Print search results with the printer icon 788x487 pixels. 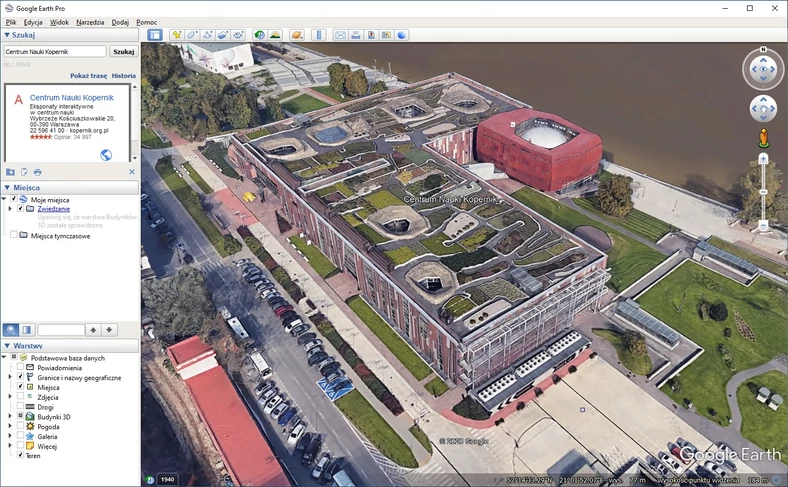[38, 172]
